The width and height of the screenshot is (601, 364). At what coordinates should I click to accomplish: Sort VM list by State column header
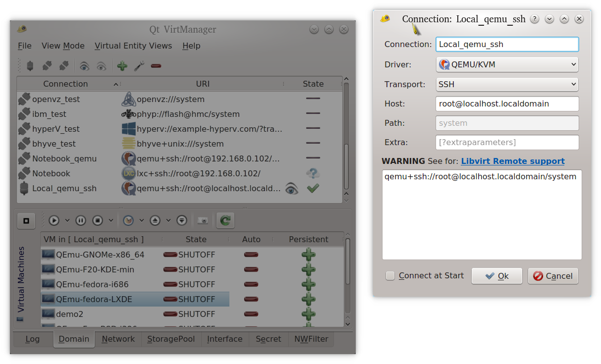click(x=196, y=239)
